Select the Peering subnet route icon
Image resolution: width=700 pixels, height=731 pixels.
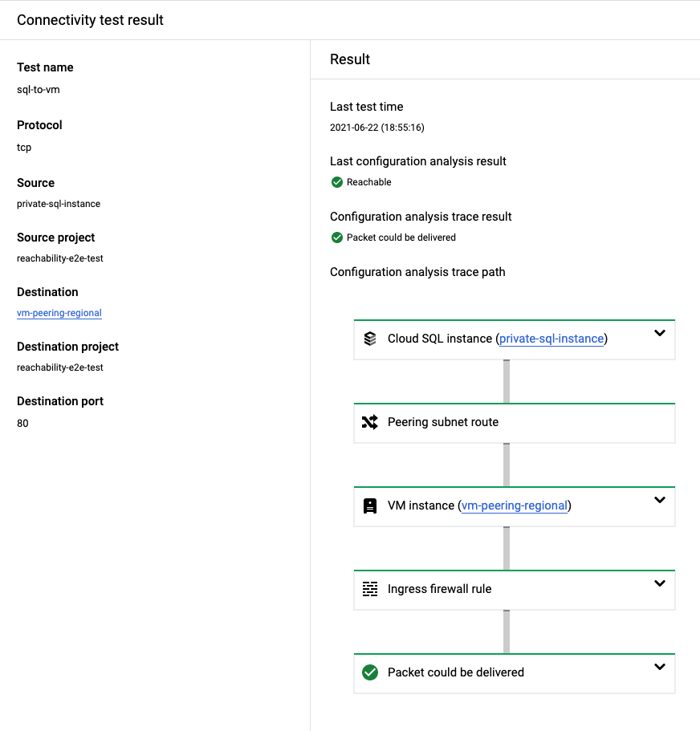point(370,422)
